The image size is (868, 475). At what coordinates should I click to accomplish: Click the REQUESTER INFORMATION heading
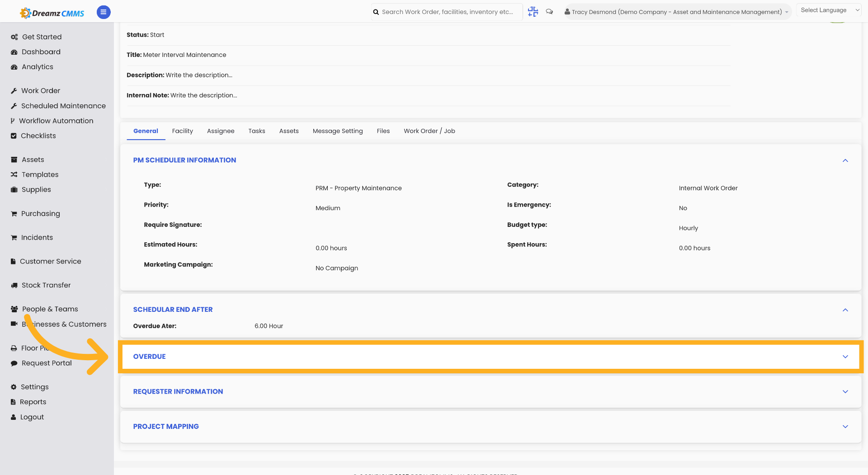click(x=178, y=391)
